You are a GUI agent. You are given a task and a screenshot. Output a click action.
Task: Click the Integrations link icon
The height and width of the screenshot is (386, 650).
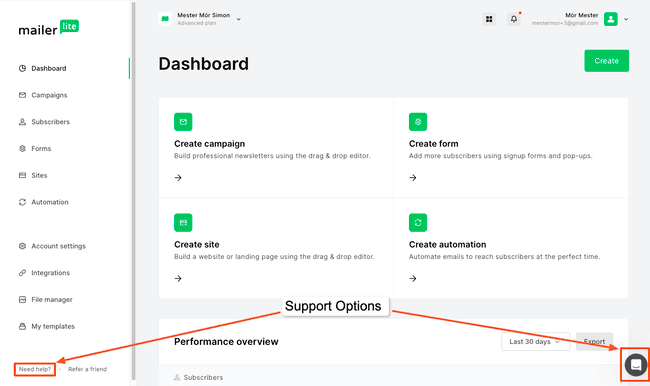tap(22, 273)
